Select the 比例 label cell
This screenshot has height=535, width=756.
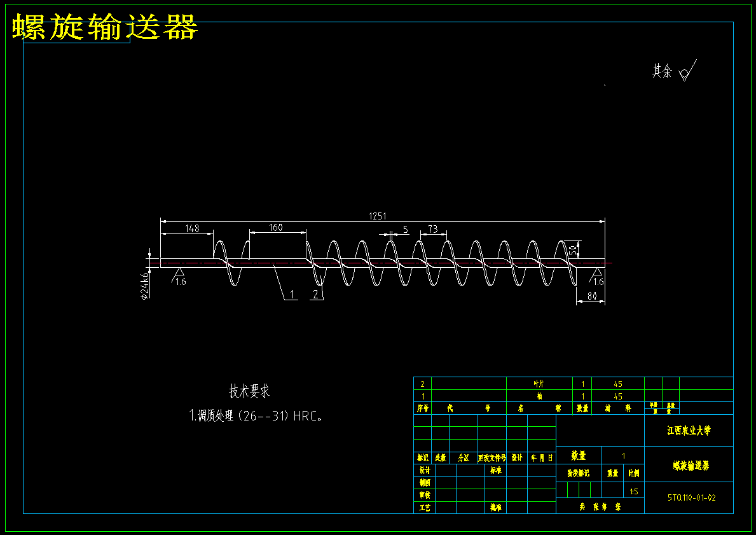(x=633, y=473)
